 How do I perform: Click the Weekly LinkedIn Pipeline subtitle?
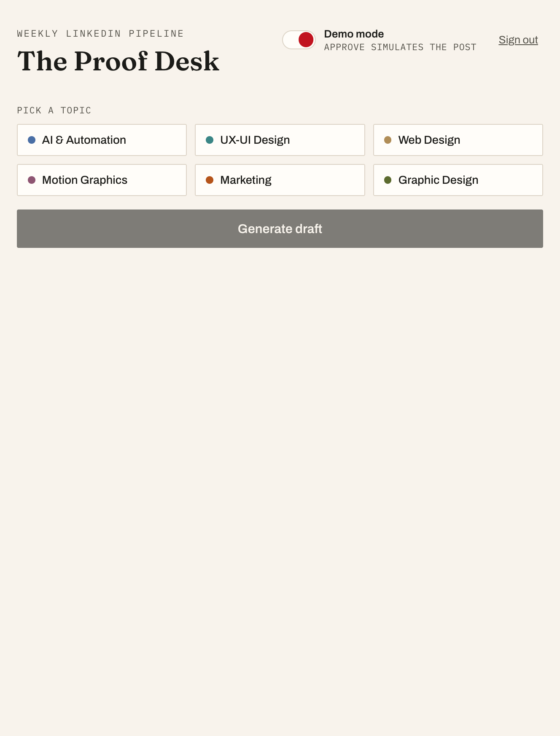point(100,34)
